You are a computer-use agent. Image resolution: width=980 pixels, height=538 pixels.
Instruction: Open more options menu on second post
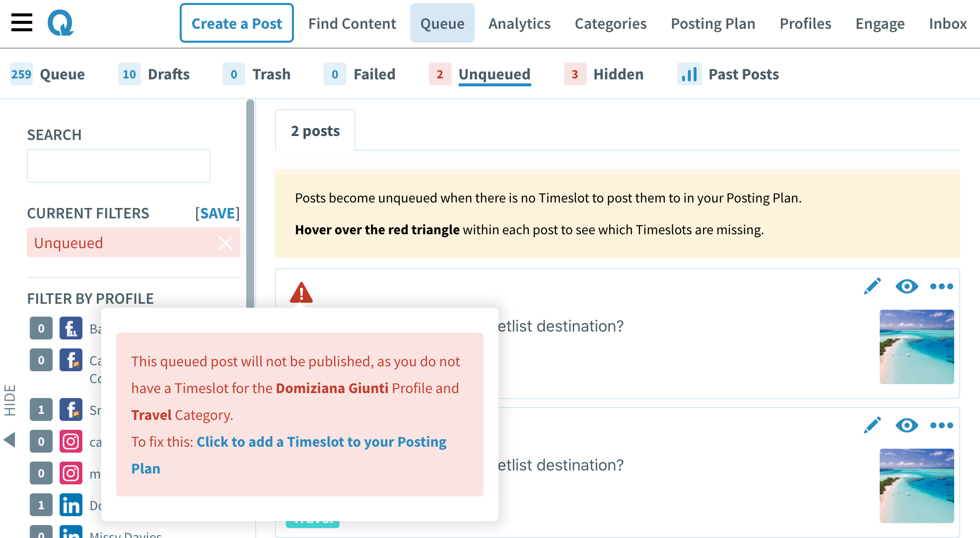pyautogui.click(x=941, y=425)
